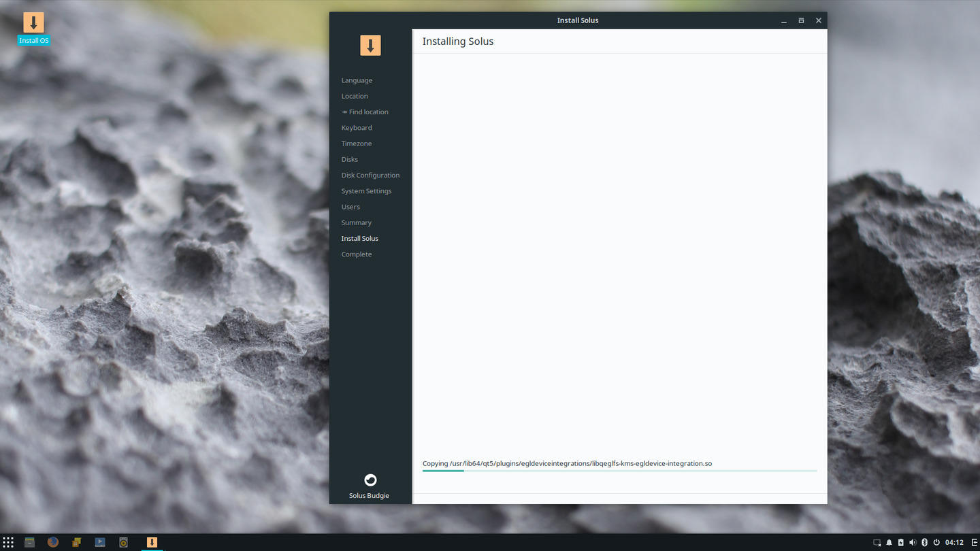980x551 pixels.
Task: Click the Bluetooth tray icon
Action: tap(924, 542)
